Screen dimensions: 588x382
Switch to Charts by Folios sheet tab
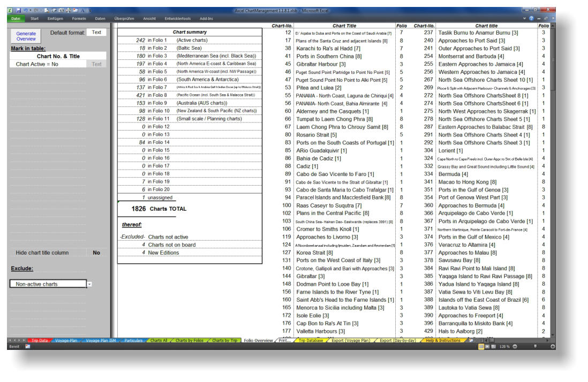[x=187, y=340]
